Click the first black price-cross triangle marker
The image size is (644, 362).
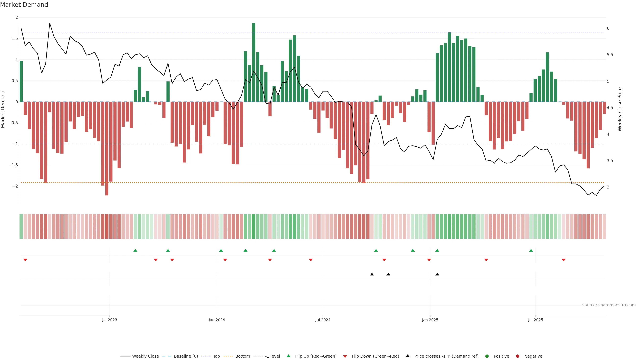tap(372, 274)
